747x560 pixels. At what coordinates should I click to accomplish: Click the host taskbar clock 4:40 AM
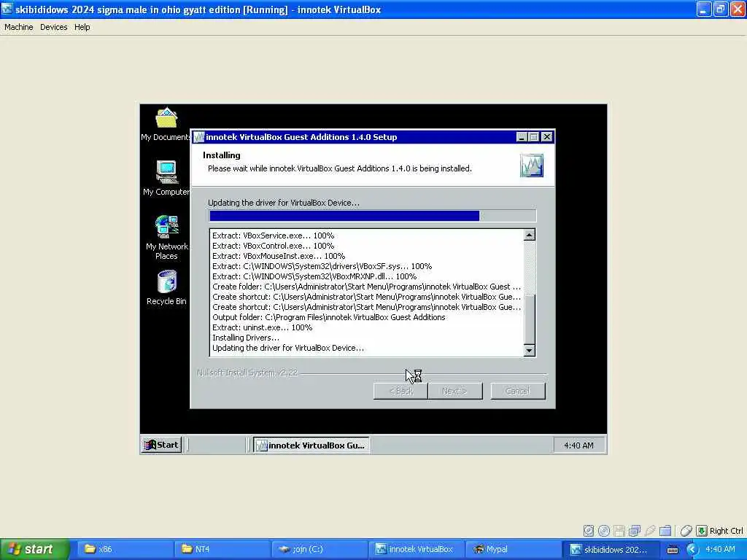pyautogui.click(x=720, y=549)
